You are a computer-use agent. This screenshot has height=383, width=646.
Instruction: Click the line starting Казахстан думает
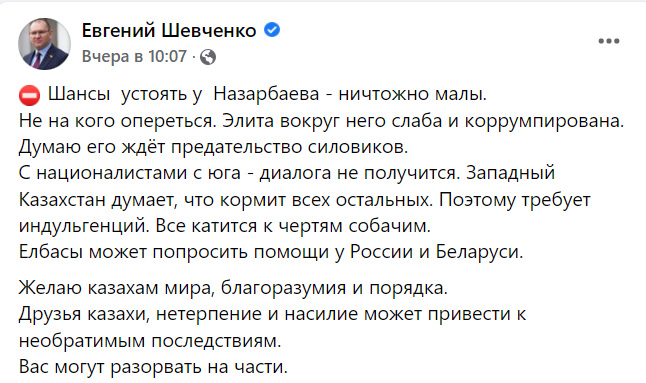point(304,200)
